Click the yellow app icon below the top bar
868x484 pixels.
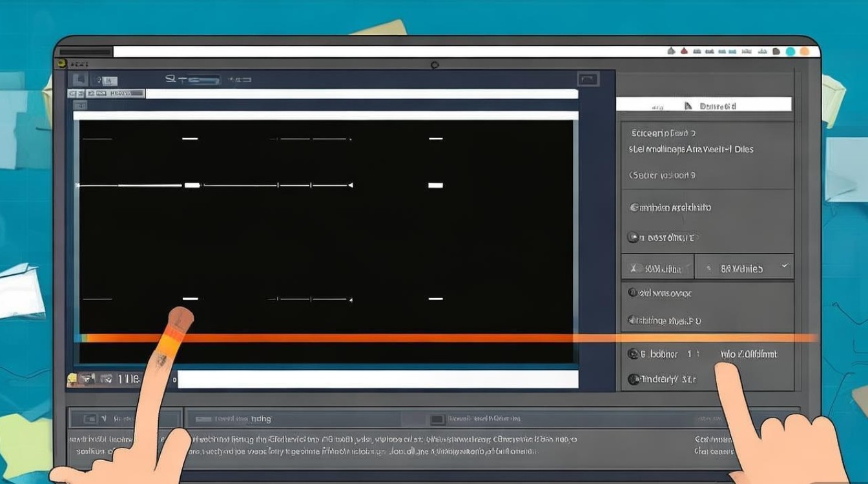(x=61, y=64)
